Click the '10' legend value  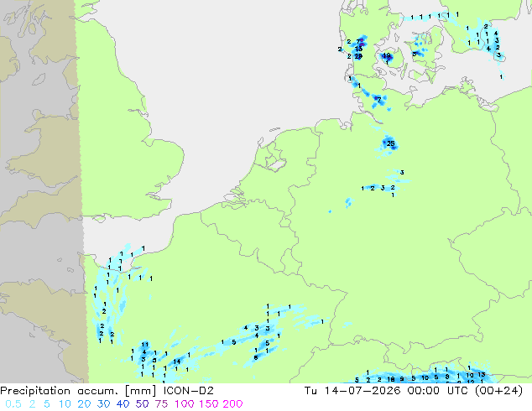click(65, 404)
